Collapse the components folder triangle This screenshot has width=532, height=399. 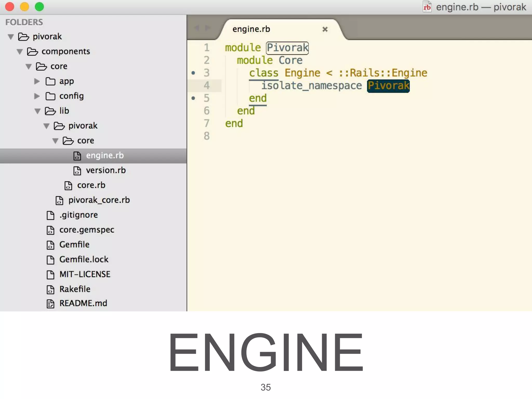(x=20, y=52)
